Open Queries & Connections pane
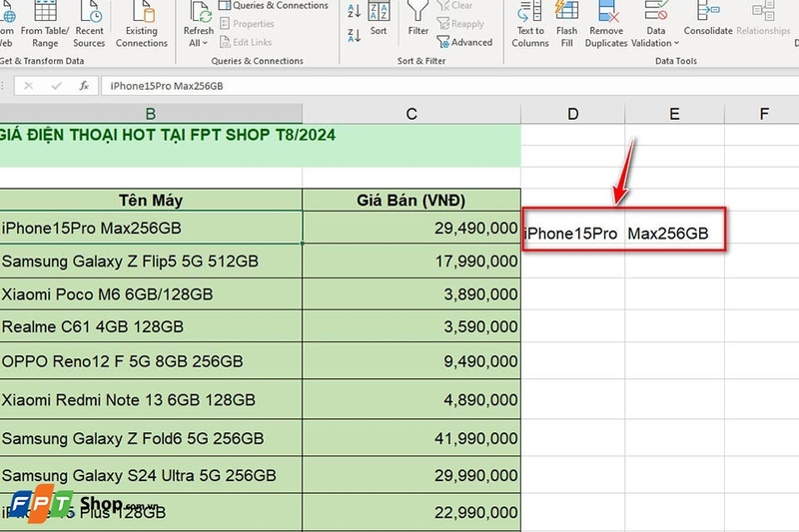The width and height of the screenshot is (799, 532). point(274,6)
